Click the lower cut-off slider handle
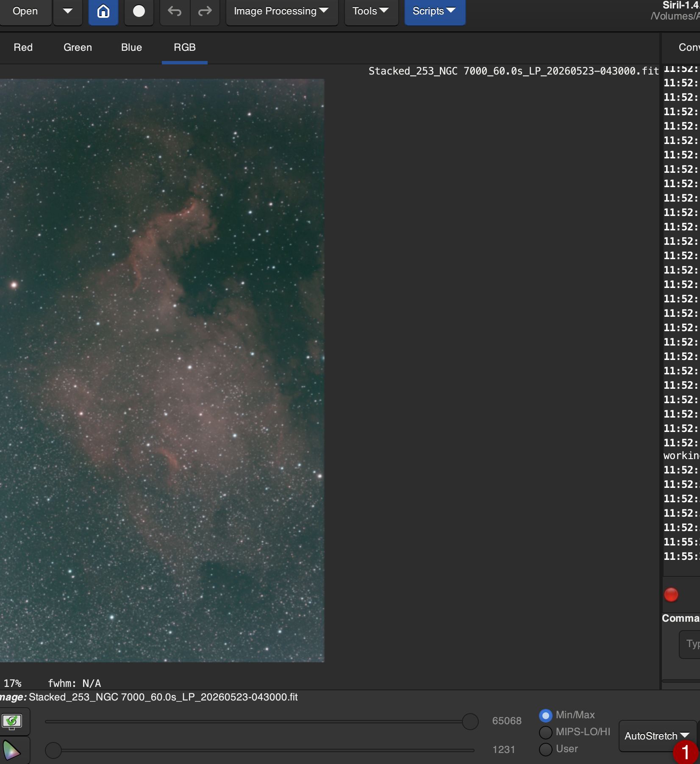 (53, 750)
